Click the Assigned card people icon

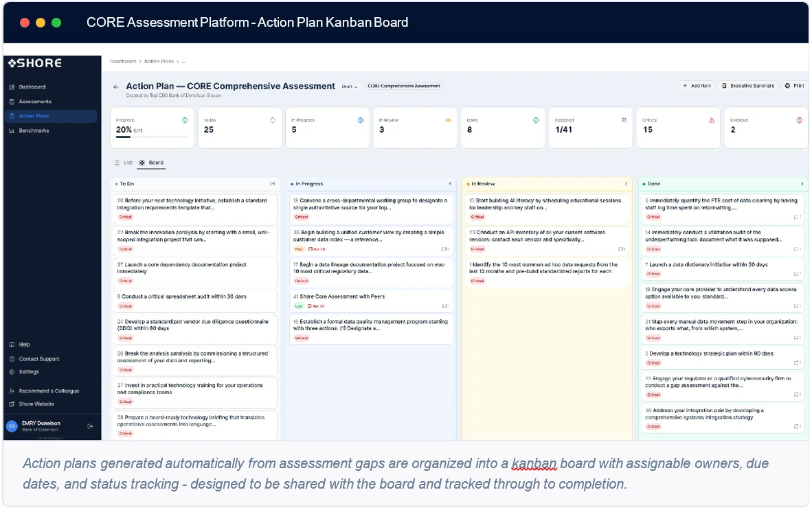(624, 120)
